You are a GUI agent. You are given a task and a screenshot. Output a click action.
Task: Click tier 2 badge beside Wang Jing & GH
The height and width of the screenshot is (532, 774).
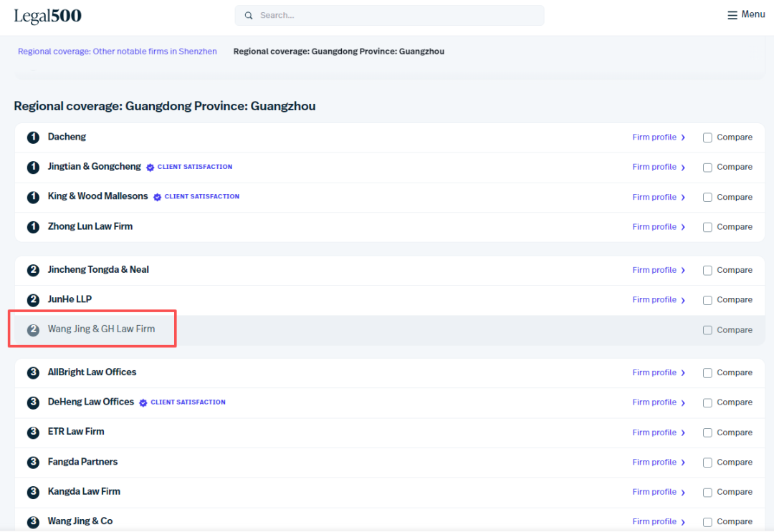click(33, 330)
